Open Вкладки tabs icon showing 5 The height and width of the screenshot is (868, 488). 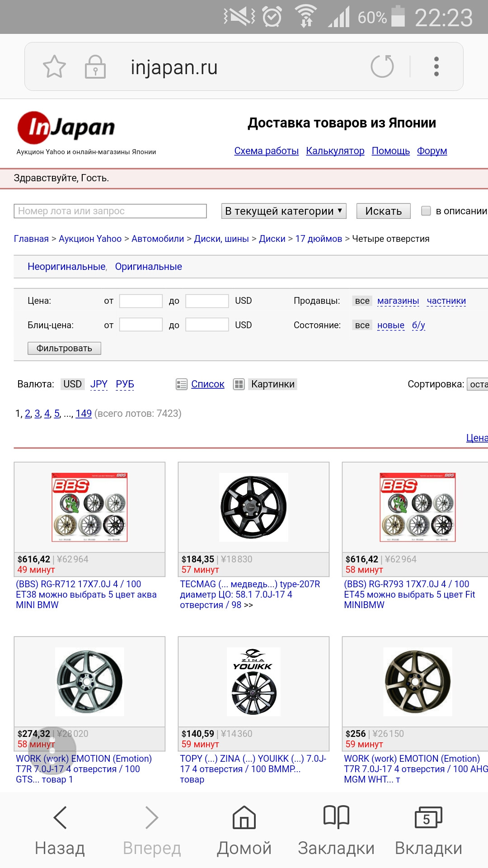(x=428, y=817)
